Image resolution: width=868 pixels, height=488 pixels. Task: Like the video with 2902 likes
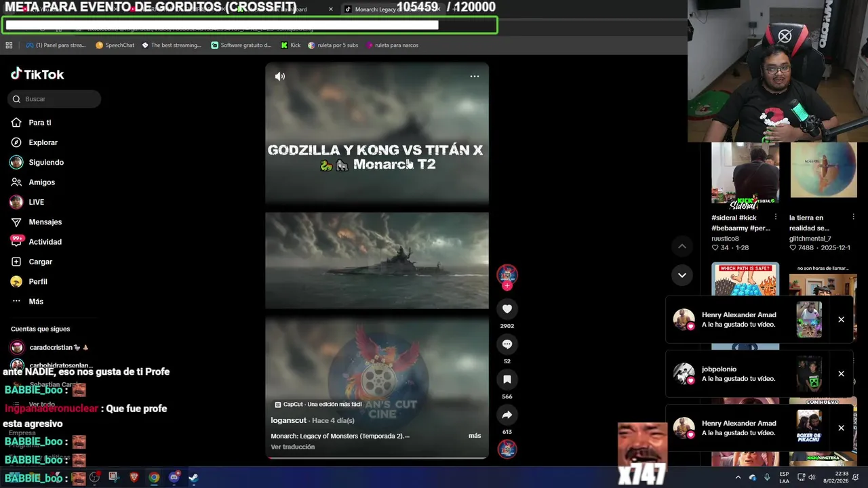click(x=507, y=309)
